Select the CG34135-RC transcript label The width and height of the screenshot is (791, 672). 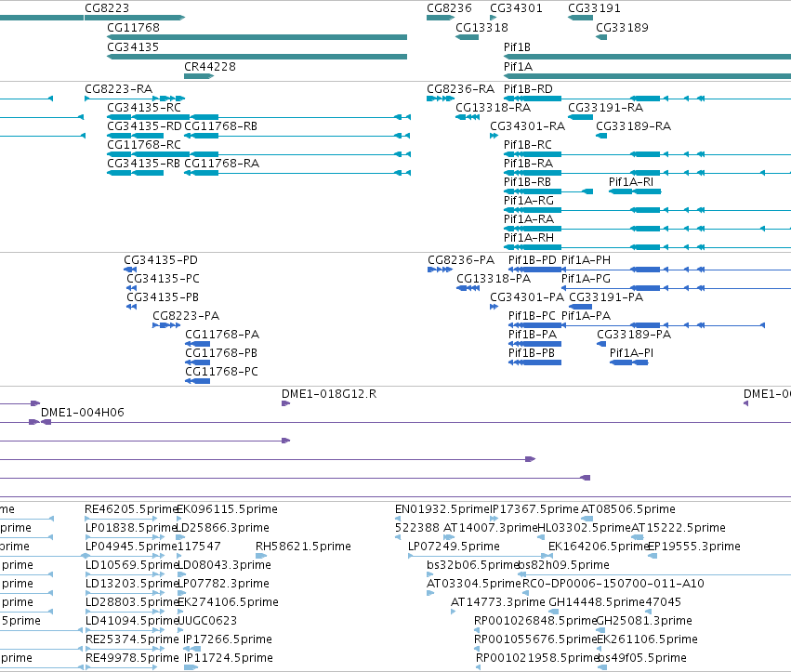pyautogui.click(x=144, y=108)
